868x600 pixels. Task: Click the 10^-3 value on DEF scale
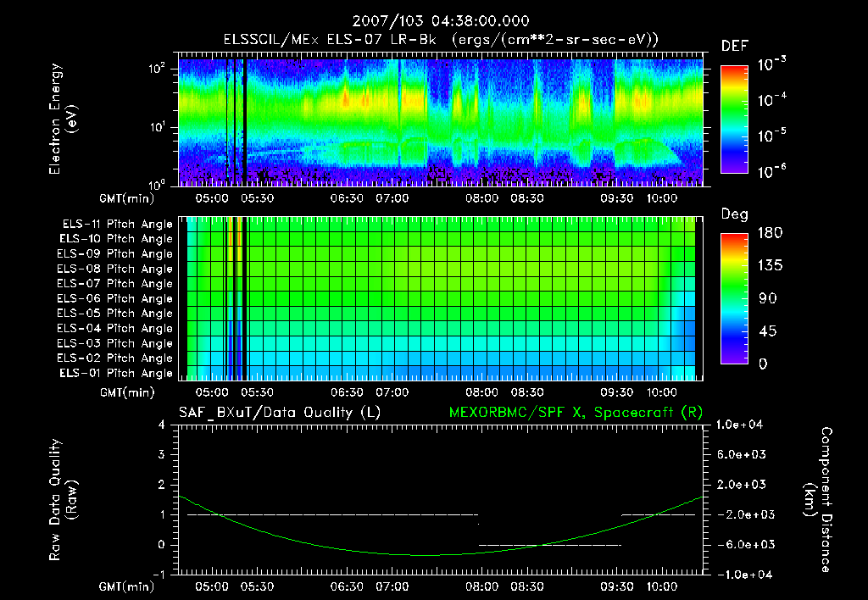(771, 64)
